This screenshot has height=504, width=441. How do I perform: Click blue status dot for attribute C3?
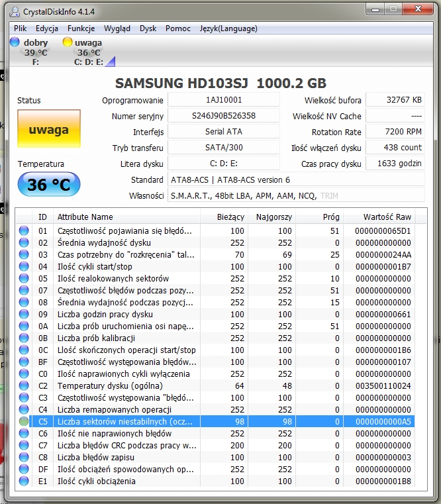24,397
